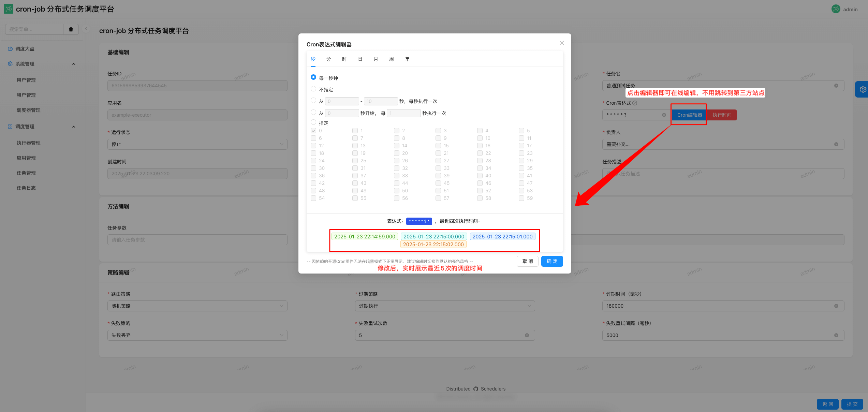Clear the 失败重试次数 field value

(527, 335)
